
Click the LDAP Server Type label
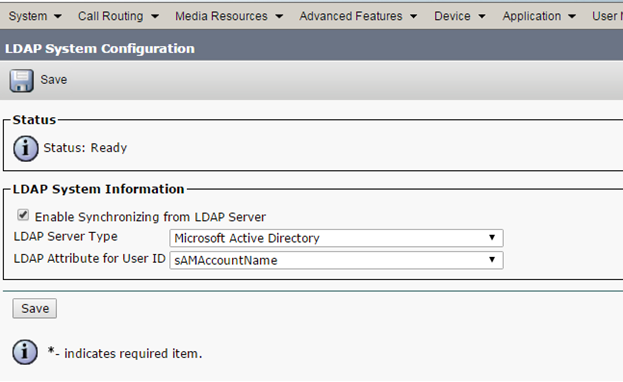tap(66, 237)
